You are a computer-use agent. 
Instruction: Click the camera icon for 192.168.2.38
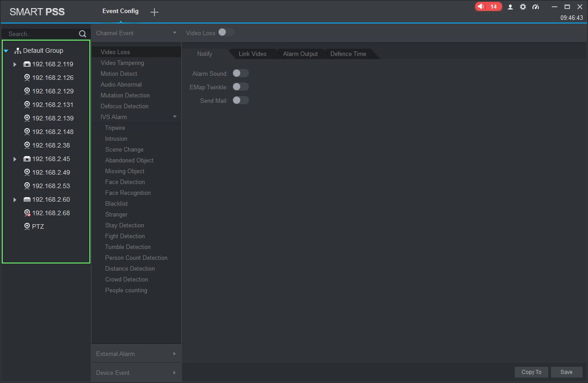click(27, 145)
